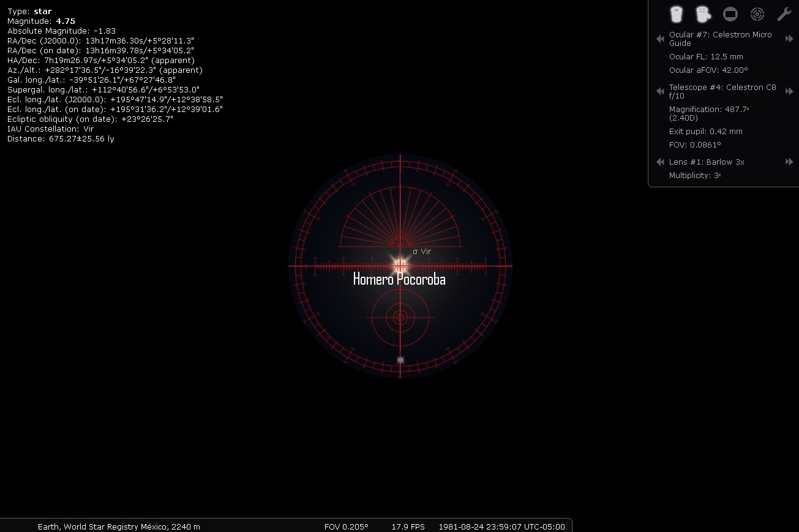
Task: Choose the lens after Barlow 3x
Action: (789, 162)
